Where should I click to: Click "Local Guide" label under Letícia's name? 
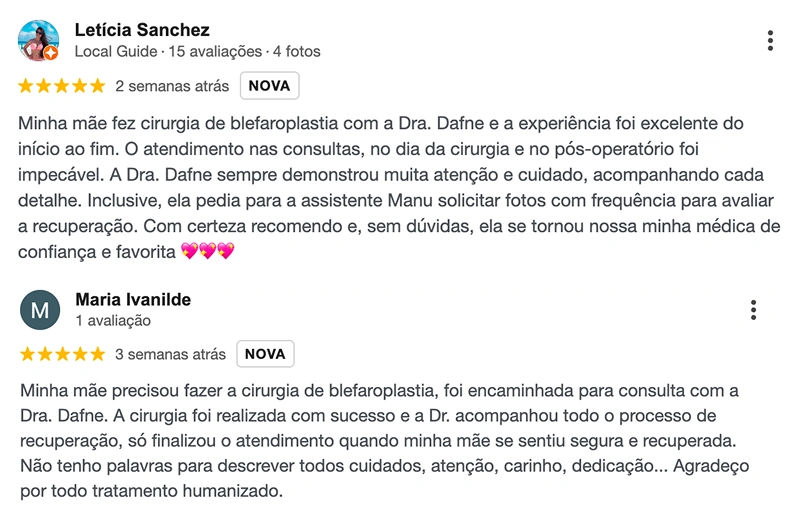(x=116, y=51)
